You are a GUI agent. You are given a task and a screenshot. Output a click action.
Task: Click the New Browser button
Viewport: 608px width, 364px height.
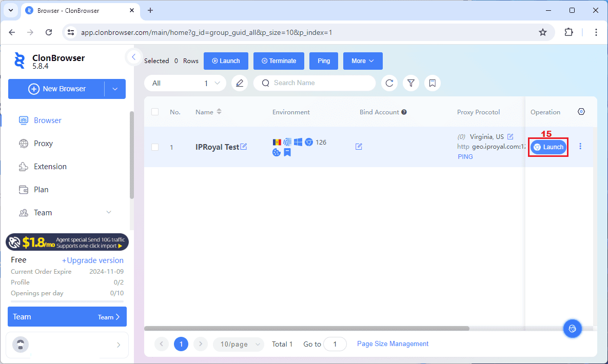point(56,89)
